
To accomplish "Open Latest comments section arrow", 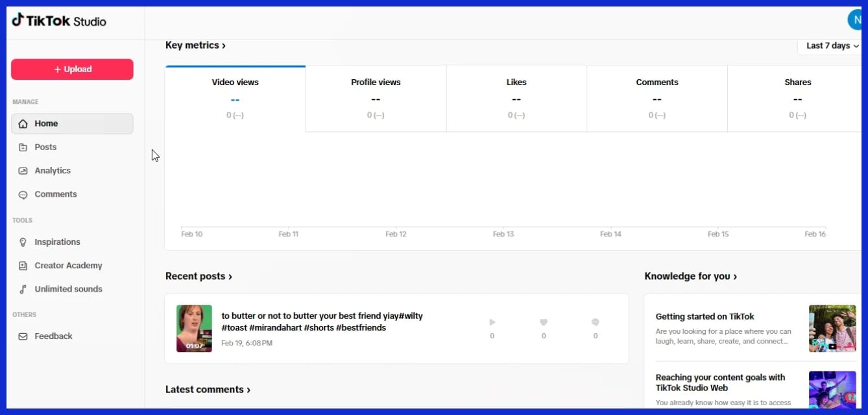I will pos(248,390).
